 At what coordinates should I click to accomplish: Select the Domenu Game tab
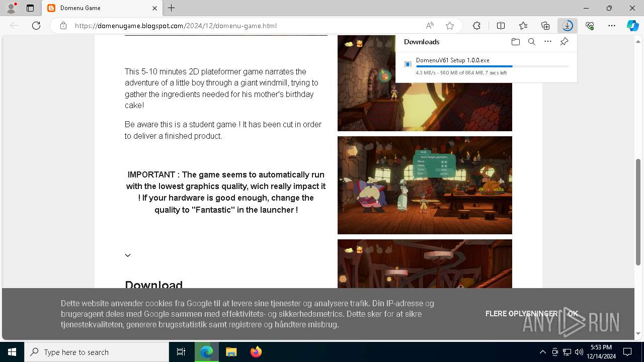[x=102, y=8]
